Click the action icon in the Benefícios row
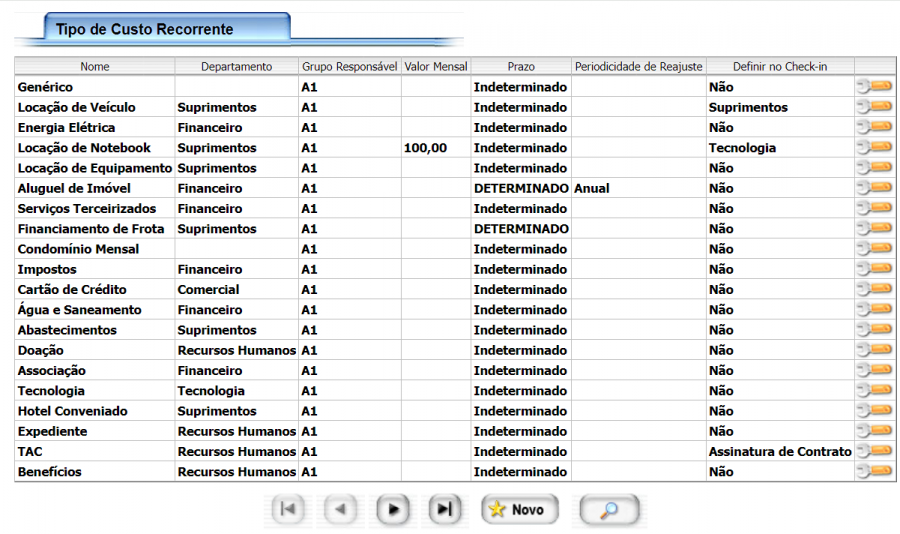The width and height of the screenshot is (900, 534). 875,472
